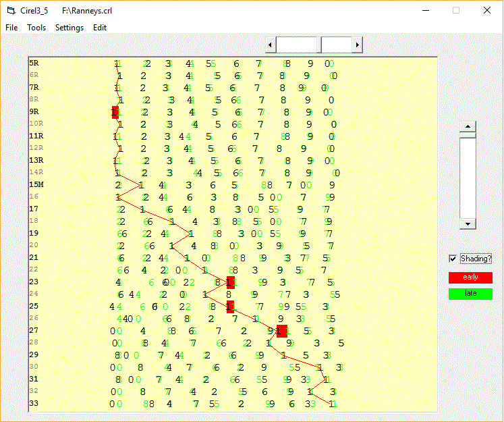Close the Cirel3_5 window
This screenshot has height=422, width=504.
tap(487, 11)
